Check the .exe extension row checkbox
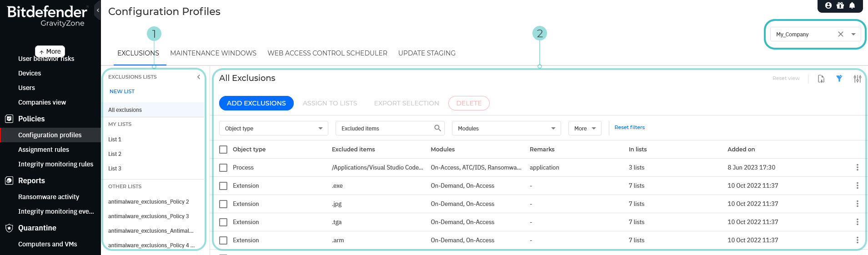 (223, 186)
